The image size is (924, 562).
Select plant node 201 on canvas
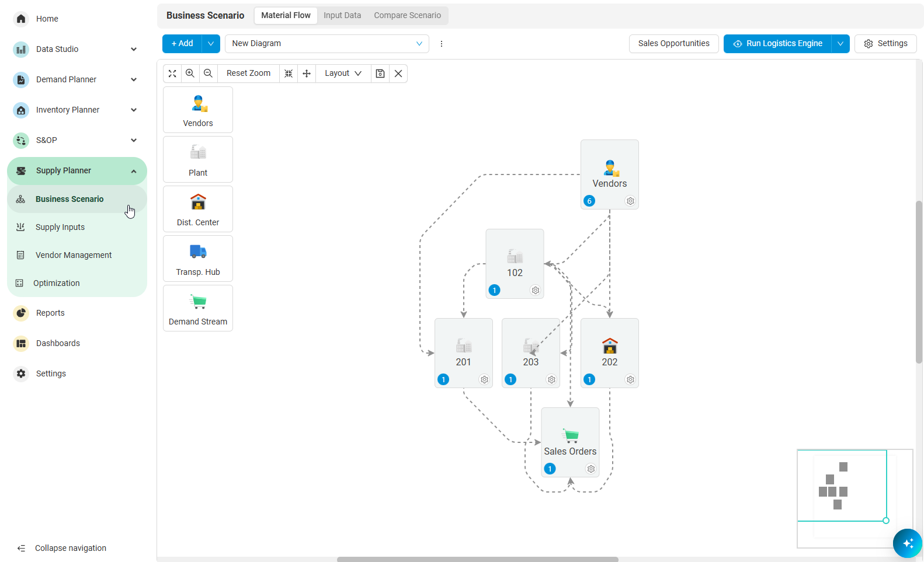point(464,353)
